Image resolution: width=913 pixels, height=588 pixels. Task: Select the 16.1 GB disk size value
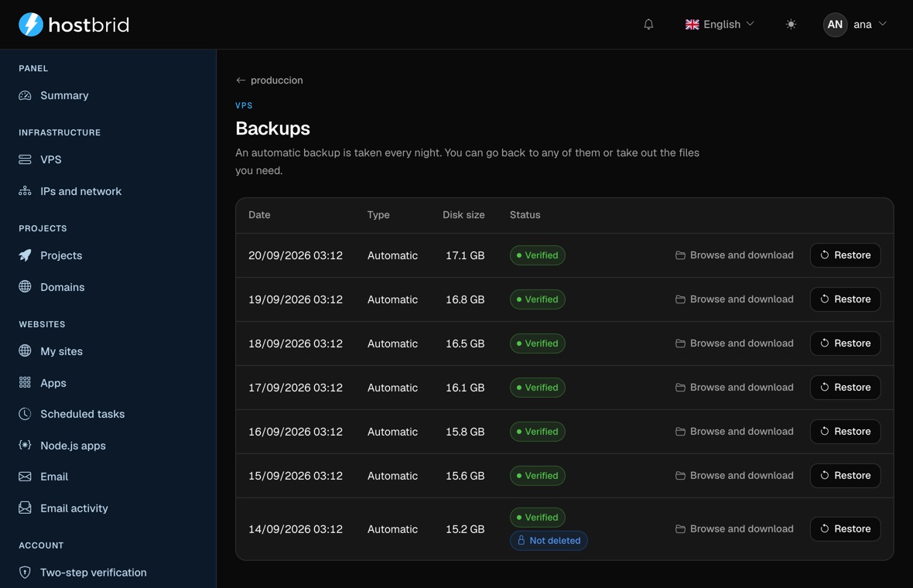(465, 387)
